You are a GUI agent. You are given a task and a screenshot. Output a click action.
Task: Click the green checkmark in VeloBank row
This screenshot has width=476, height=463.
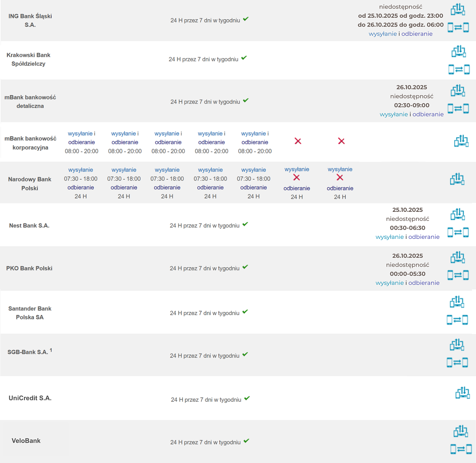pyautogui.click(x=246, y=441)
